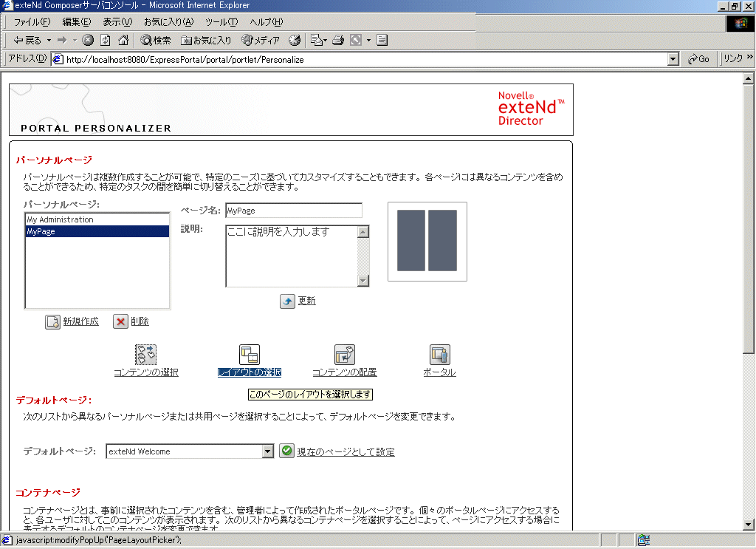Click the History toolbar icon

(x=295, y=41)
